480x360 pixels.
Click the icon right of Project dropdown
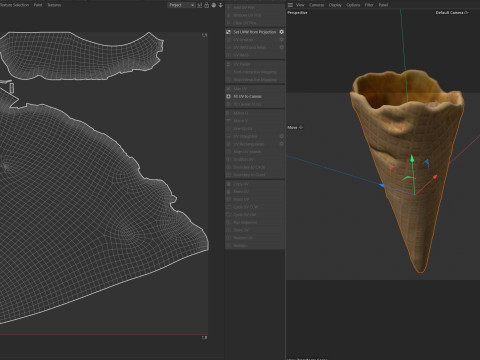tap(200, 5)
